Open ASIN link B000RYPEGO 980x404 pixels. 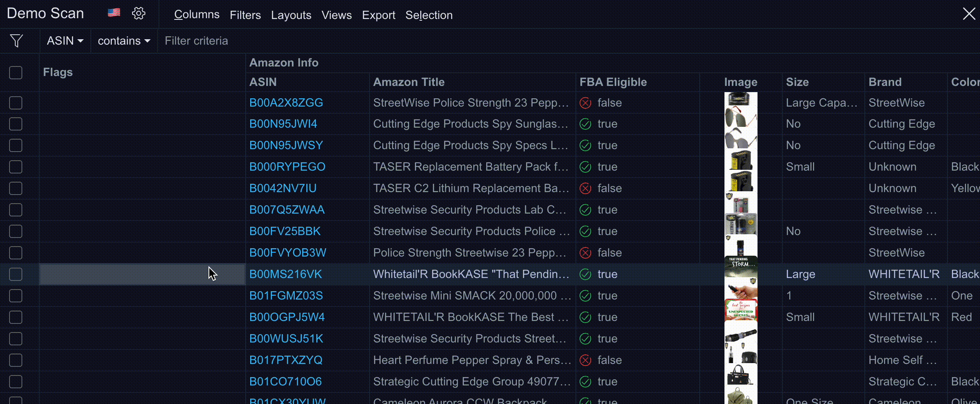tap(287, 167)
